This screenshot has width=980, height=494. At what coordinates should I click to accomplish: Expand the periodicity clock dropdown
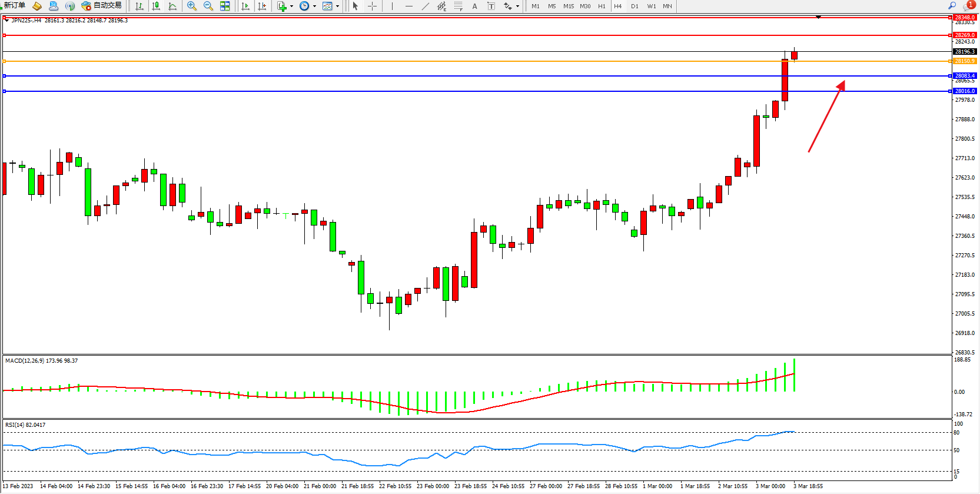(x=314, y=6)
